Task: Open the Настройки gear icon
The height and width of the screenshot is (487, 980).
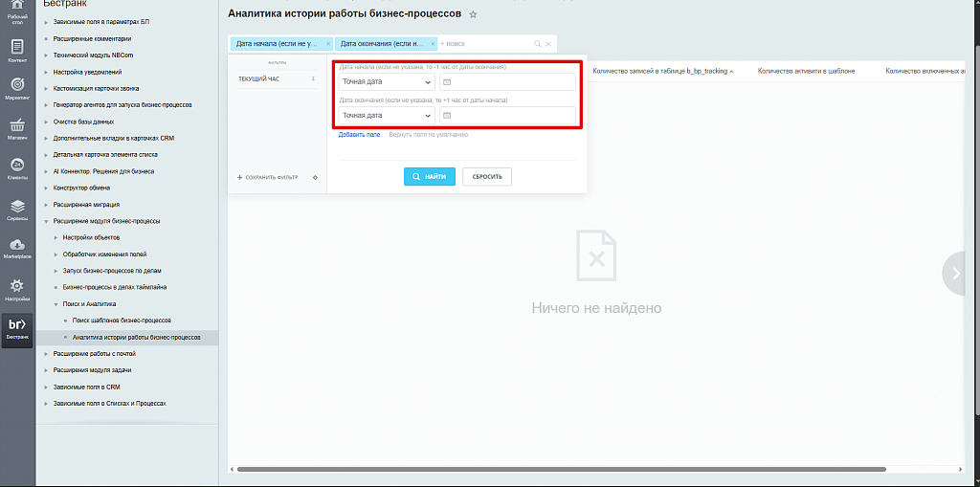Action: pyautogui.click(x=17, y=290)
